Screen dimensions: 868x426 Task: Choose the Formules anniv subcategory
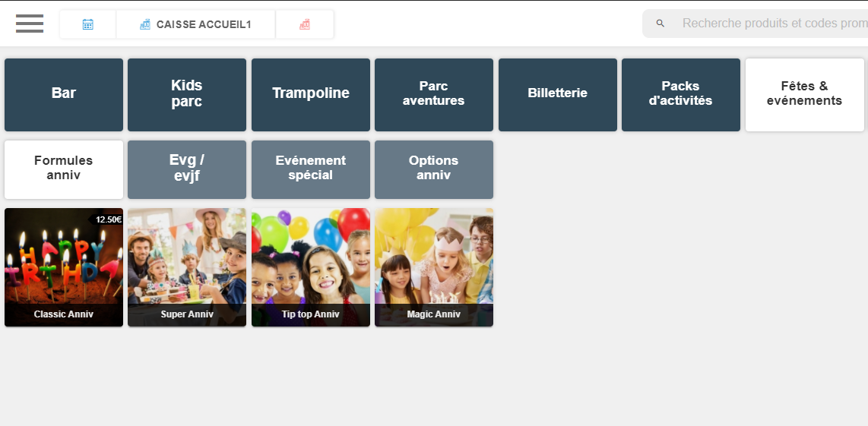point(64,169)
